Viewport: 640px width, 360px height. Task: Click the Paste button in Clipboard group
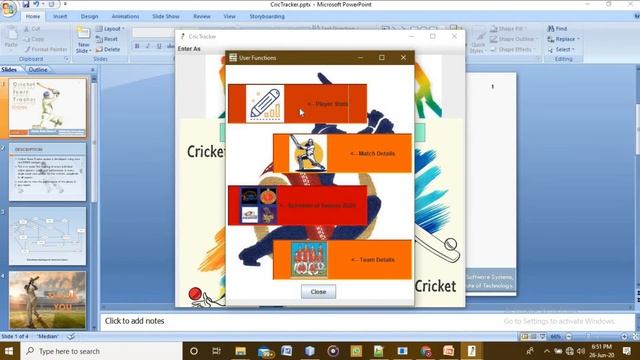(11, 38)
